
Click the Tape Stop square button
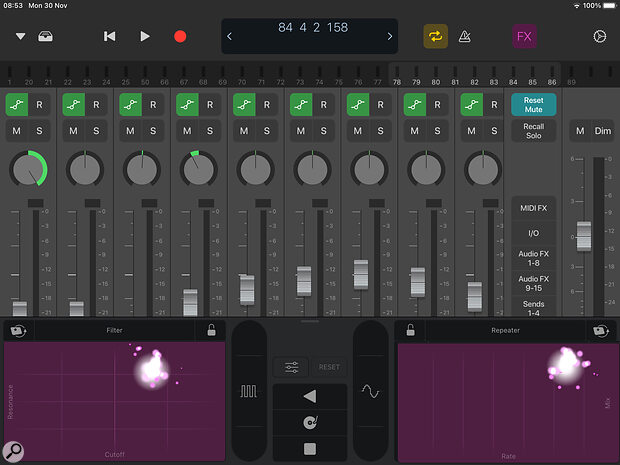(310, 449)
